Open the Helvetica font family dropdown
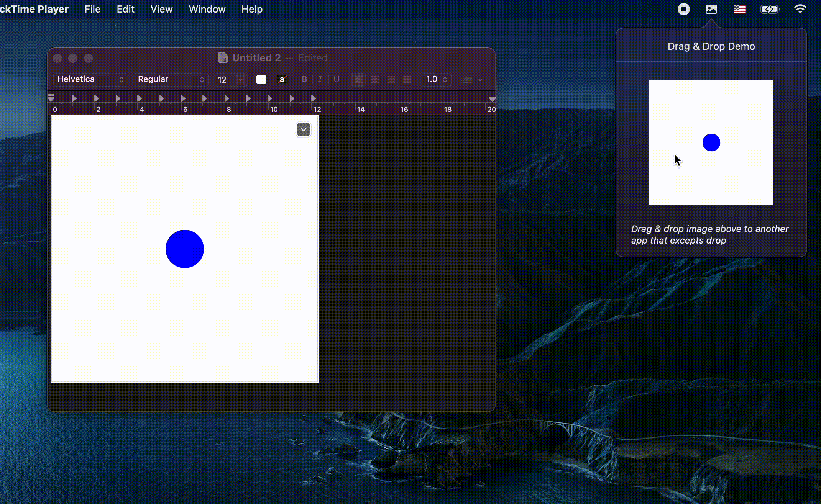 tap(90, 79)
